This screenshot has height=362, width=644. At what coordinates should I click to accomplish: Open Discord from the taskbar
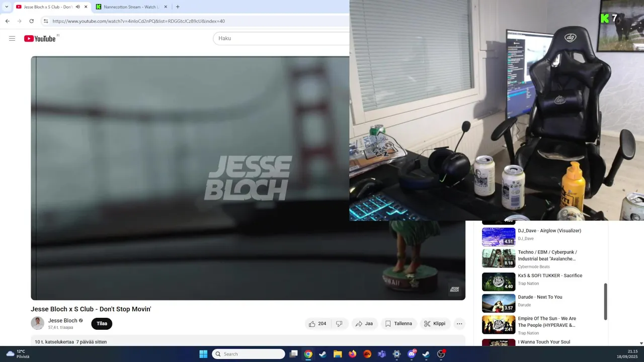[412, 354]
